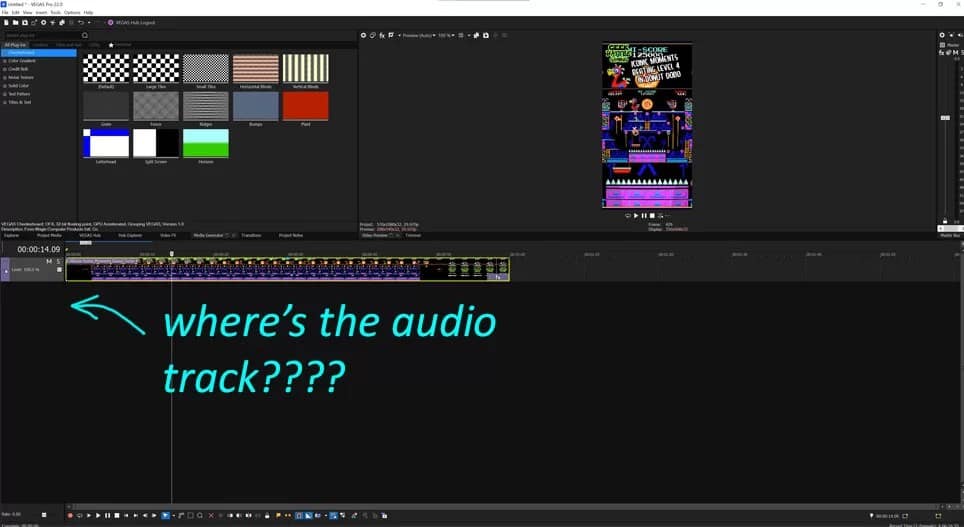964x527 pixels.
Task: Click the search plug-ins field
Action: point(42,35)
